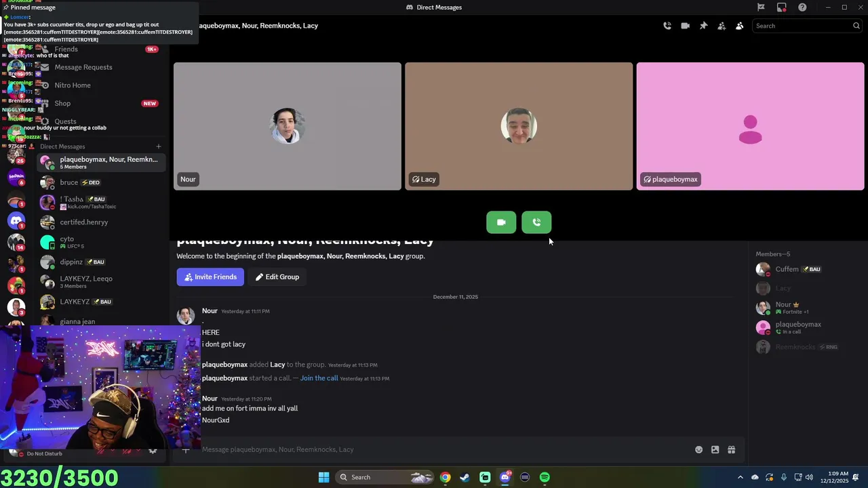Screen dimensions: 868x488
Task: Open the gift icon in message bar
Action: coord(731,449)
